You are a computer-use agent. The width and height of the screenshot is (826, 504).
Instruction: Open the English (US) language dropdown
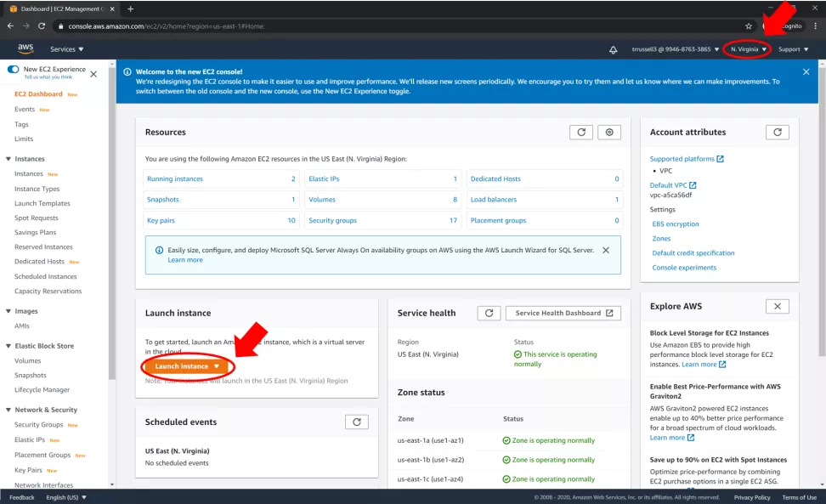pyautogui.click(x=65, y=497)
